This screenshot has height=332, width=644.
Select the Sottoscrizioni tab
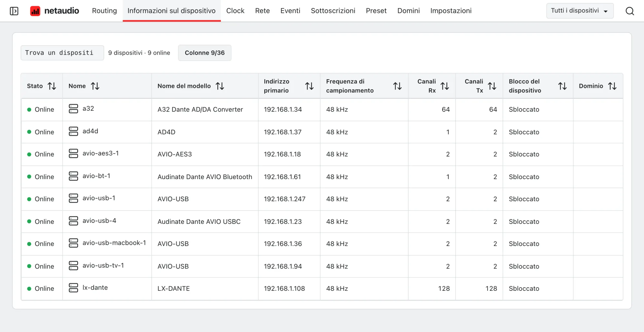[333, 11]
